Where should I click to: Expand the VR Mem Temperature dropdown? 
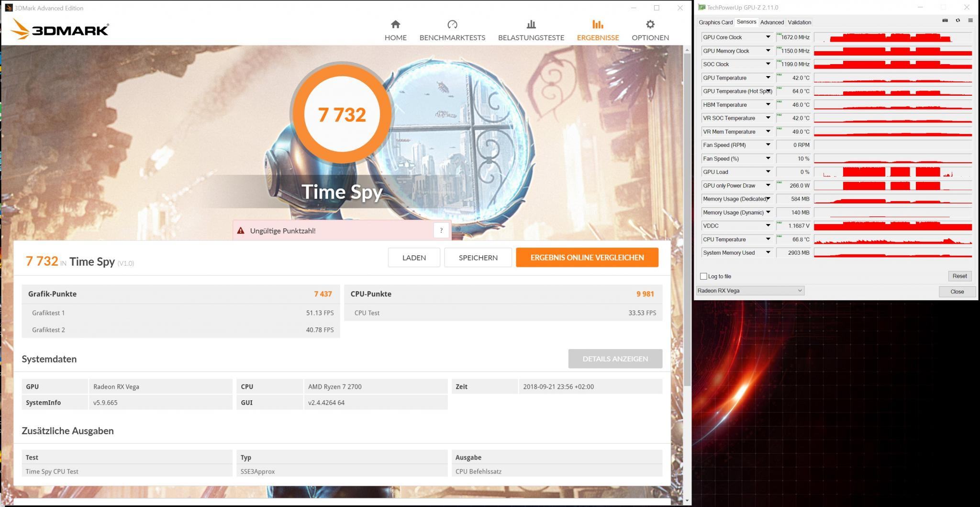tap(768, 131)
